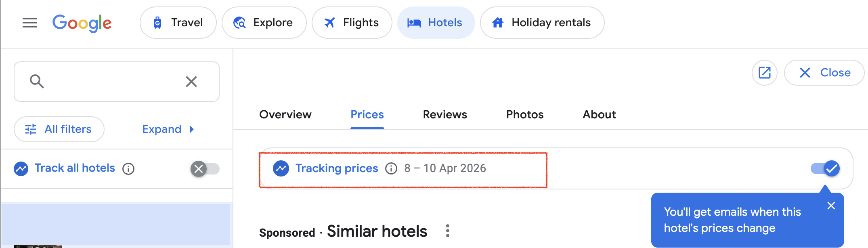This screenshot has height=248, width=868.
Task: Open the navigation hamburger menu
Action: click(29, 23)
